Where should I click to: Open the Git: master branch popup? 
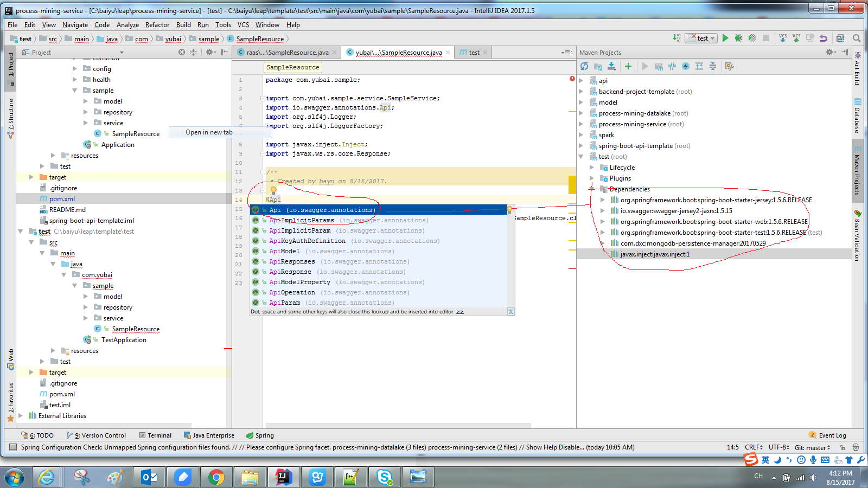click(x=812, y=447)
